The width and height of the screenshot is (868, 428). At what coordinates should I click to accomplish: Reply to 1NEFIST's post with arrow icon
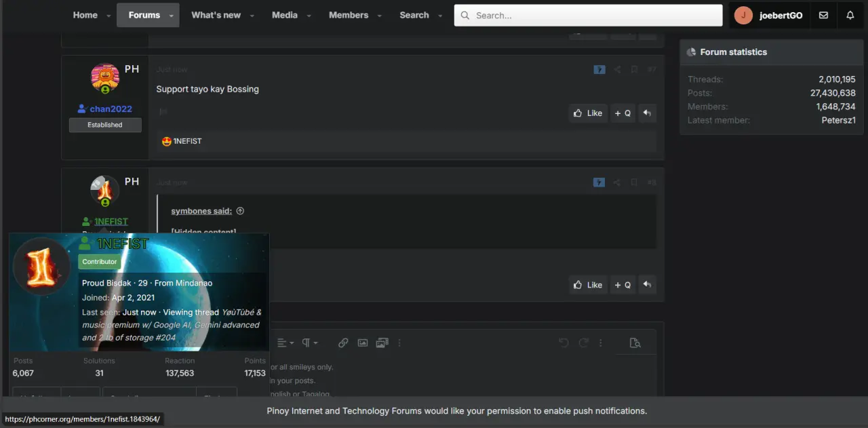click(647, 285)
